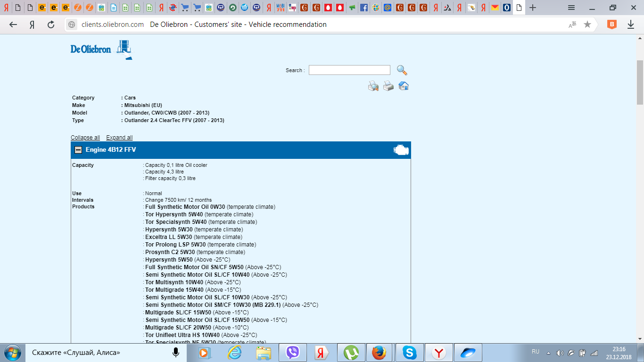
Task: Switch to the dark blue O tab
Action: pos(507,8)
